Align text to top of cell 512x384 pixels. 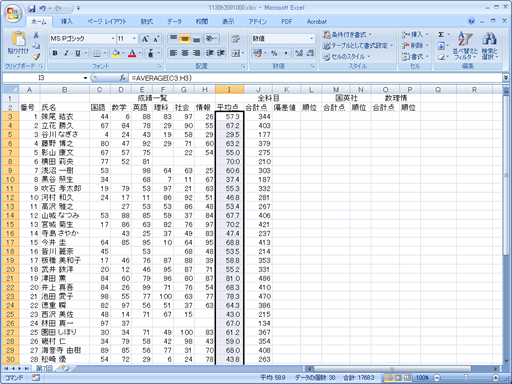pos(173,39)
